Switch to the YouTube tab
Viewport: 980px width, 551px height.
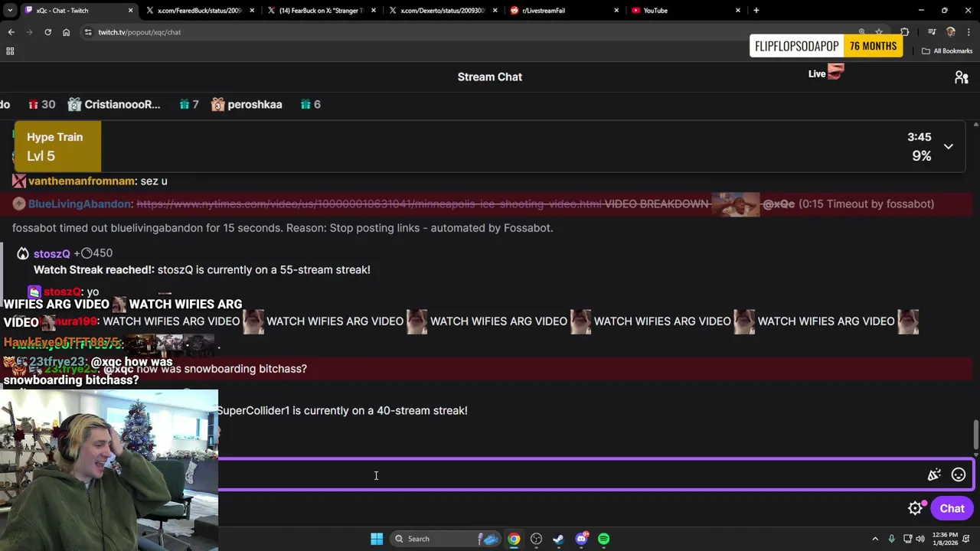pyautogui.click(x=686, y=11)
